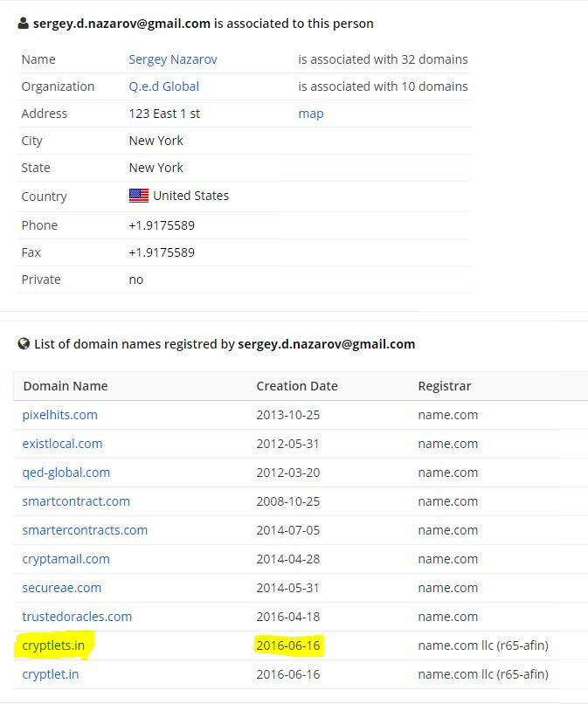Select the text 'is associated with 10 domains'
The width and height of the screenshot is (588, 704).
[384, 86]
